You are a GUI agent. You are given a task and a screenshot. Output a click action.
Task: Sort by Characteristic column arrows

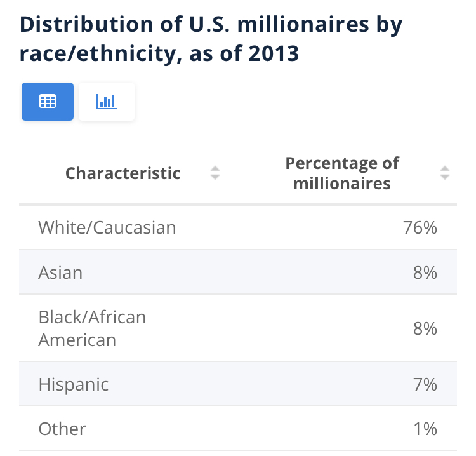215,173
